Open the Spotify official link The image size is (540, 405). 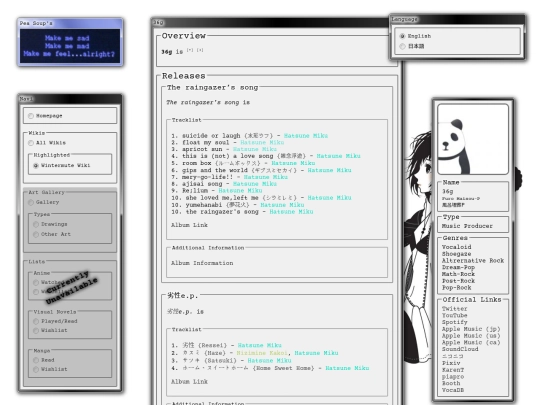[x=455, y=322]
